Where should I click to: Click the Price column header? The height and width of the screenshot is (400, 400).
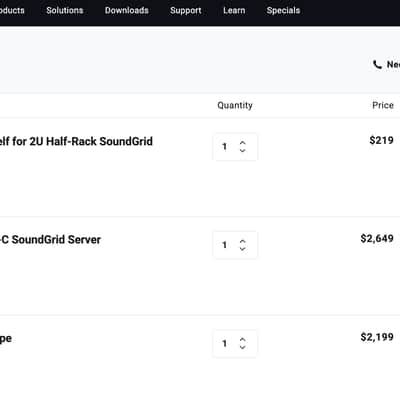point(383,105)
